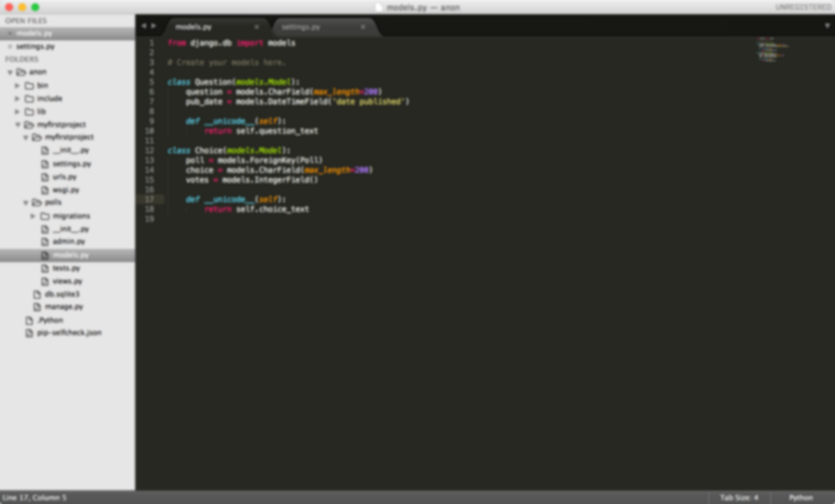This screenshot has width=835, height=504.
Task: Click the minimap code preview
Action: [x=773, y=50]
